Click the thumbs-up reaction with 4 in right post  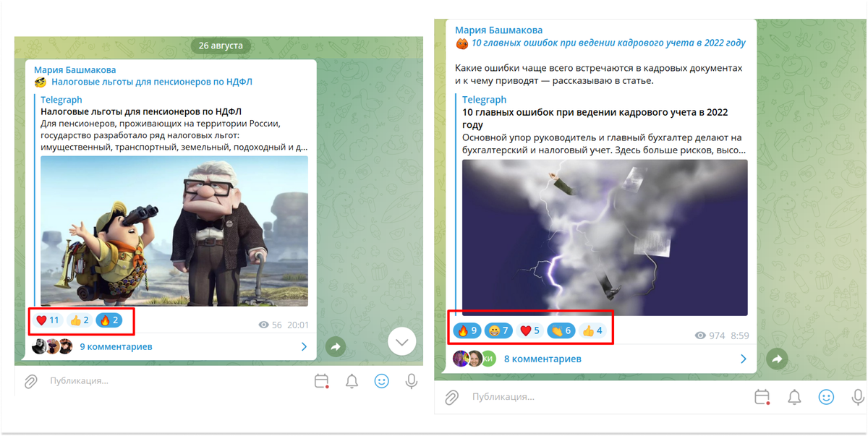coord(592,330)
